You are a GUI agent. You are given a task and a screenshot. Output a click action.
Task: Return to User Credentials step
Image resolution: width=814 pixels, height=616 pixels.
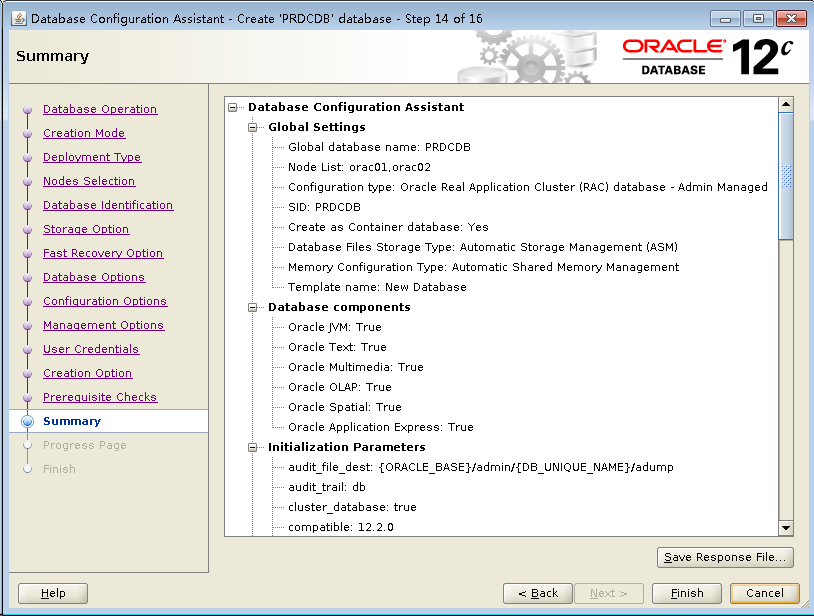91,349
